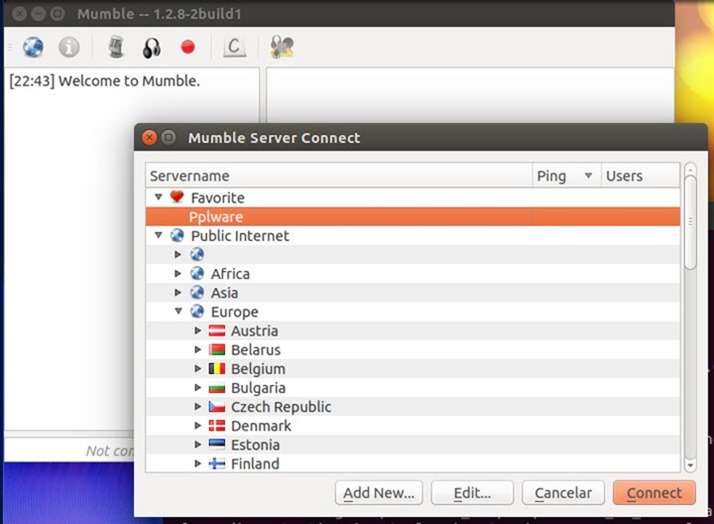Click the Edit... button
Image resolution: width=714 pixels, height=524 pixels.
click(472, 493)
